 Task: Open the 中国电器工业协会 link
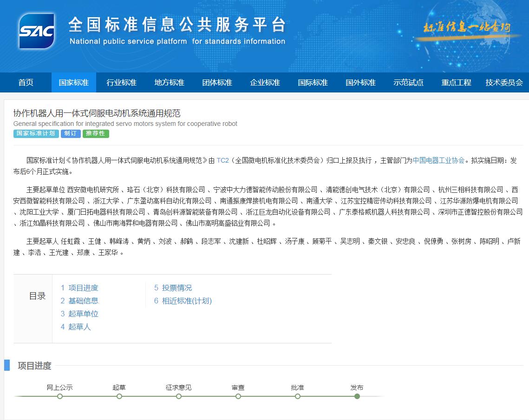(x=438, y=161)
